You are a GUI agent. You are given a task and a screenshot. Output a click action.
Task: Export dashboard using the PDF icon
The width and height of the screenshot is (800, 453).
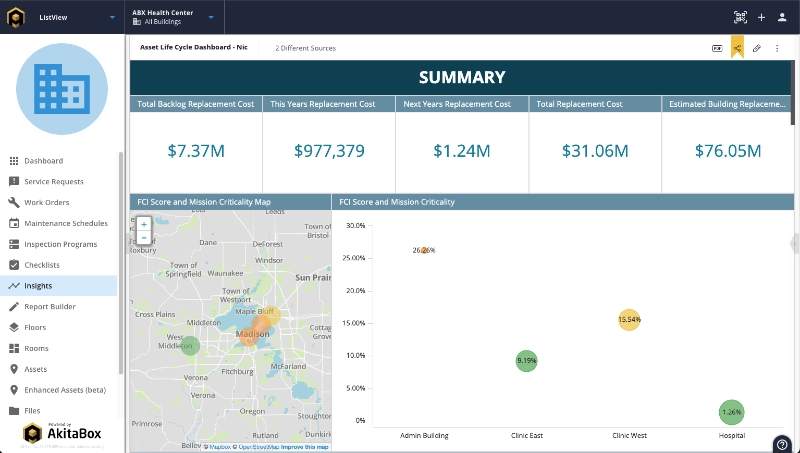coord(717,48)
